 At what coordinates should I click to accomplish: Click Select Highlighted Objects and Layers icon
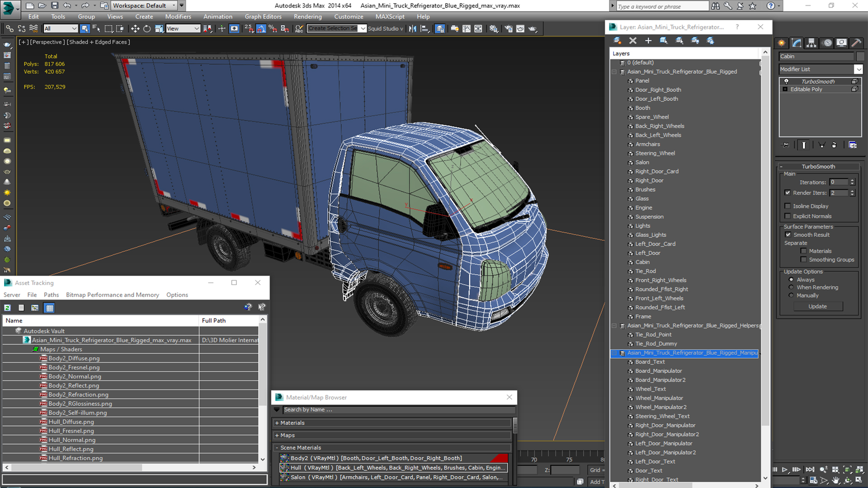pyautogui.click(x=664, y=41)
